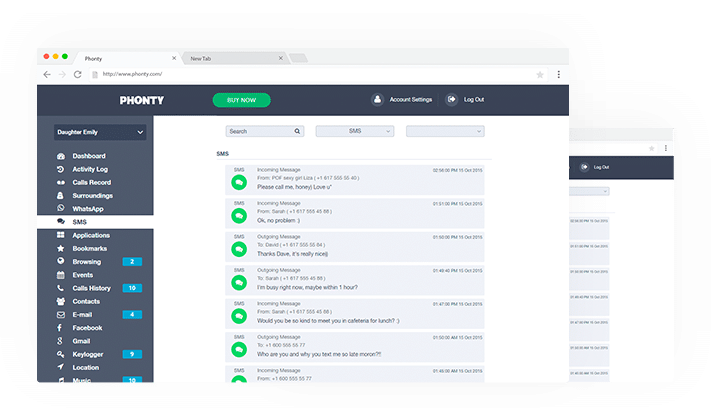The width and height of the screenshot is (711, 409).
Task: Open the Keylogger key icon
Action: tap(60, 354)
